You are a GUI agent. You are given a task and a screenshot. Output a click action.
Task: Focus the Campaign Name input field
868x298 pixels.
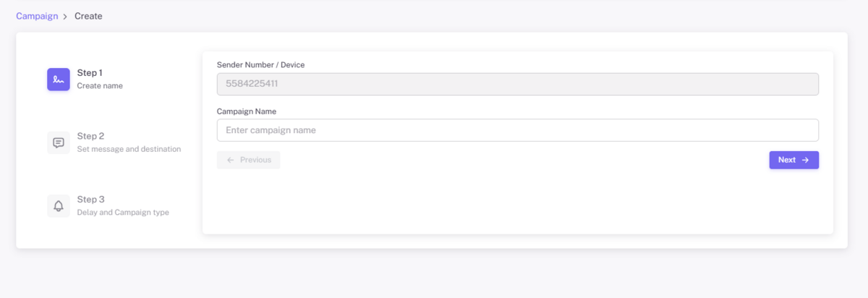[x=517, y=130]
